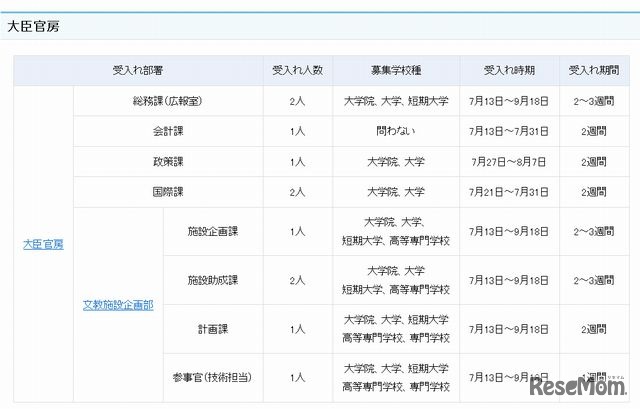Click 2週間 in the 会計課 row

pos(594,131)
